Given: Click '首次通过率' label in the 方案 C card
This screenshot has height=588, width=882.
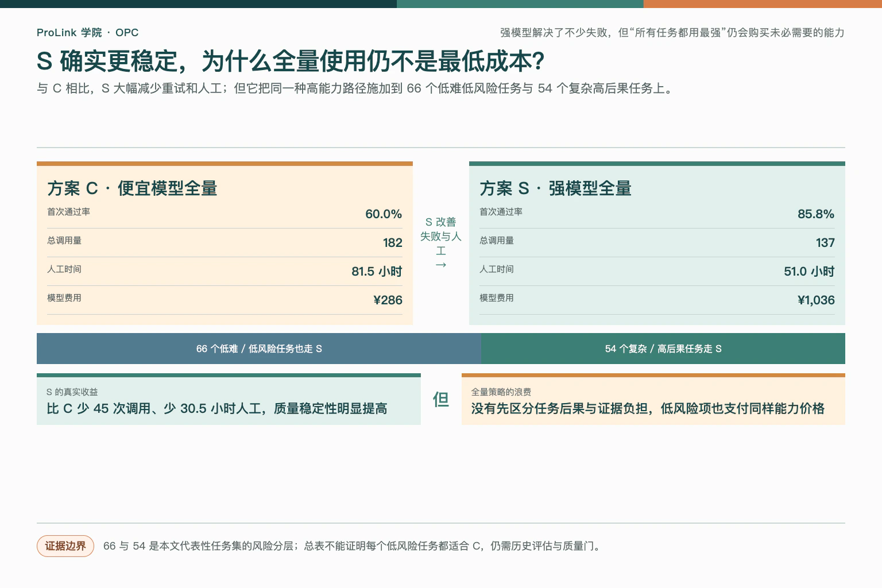Looking at the screenshot, I should pos(68,212).
